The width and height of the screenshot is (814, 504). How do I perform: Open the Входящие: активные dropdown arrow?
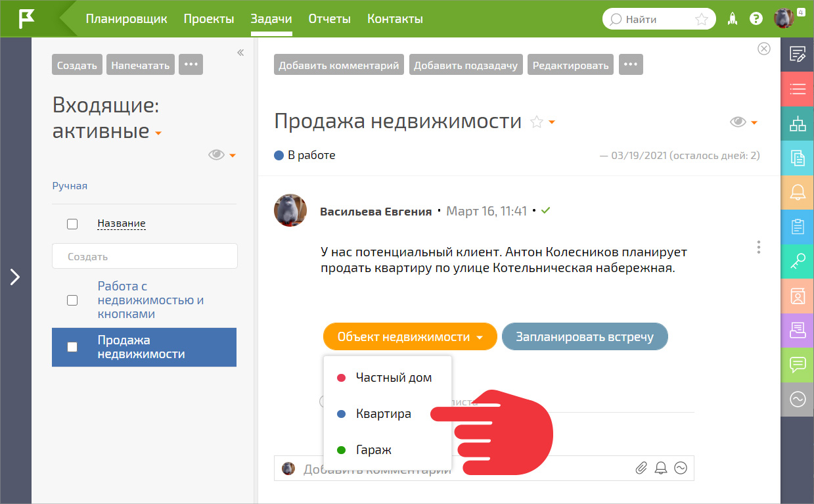coord(158,133)
